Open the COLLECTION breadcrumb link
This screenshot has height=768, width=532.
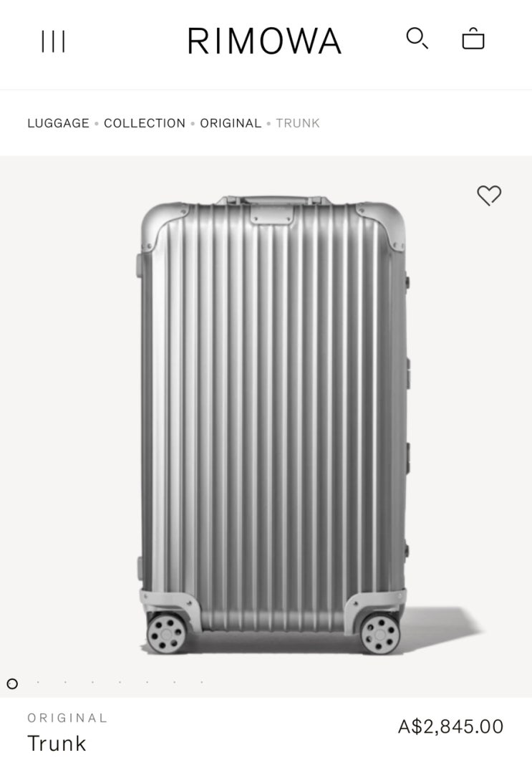tap(145, 123)
